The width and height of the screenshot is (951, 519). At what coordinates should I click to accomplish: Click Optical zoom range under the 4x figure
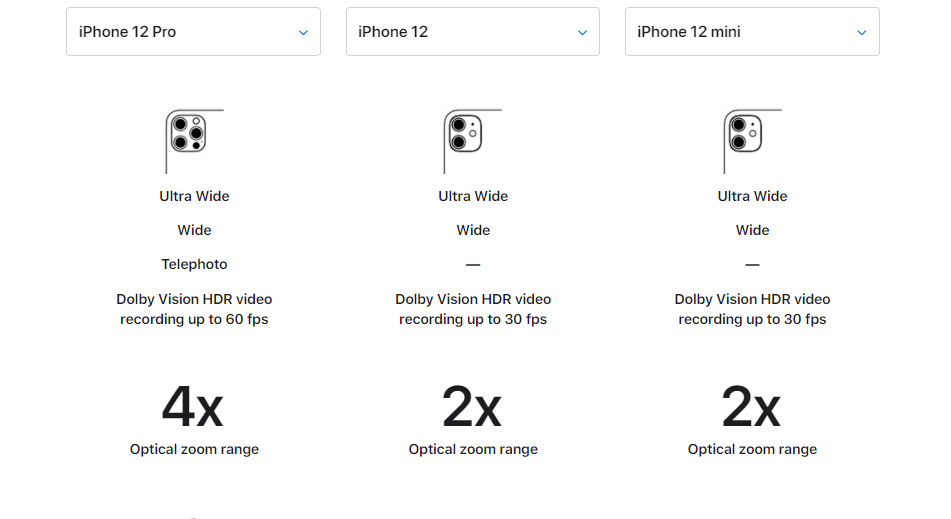point(194,449)
